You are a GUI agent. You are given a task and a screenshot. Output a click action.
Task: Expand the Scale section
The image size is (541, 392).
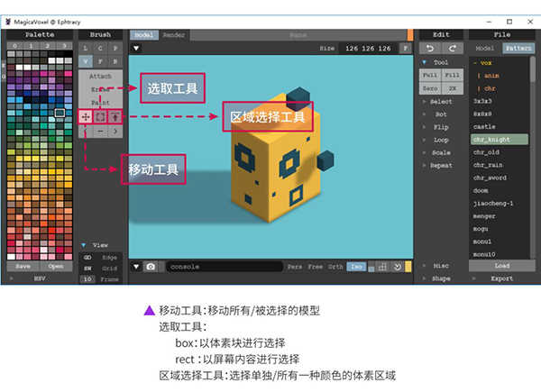[x=425, y=152]
